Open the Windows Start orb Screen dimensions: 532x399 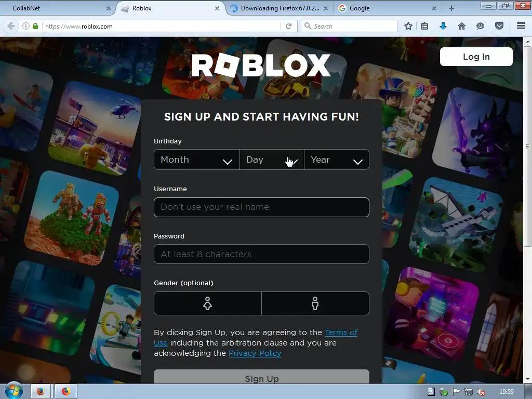coord(13,391)
